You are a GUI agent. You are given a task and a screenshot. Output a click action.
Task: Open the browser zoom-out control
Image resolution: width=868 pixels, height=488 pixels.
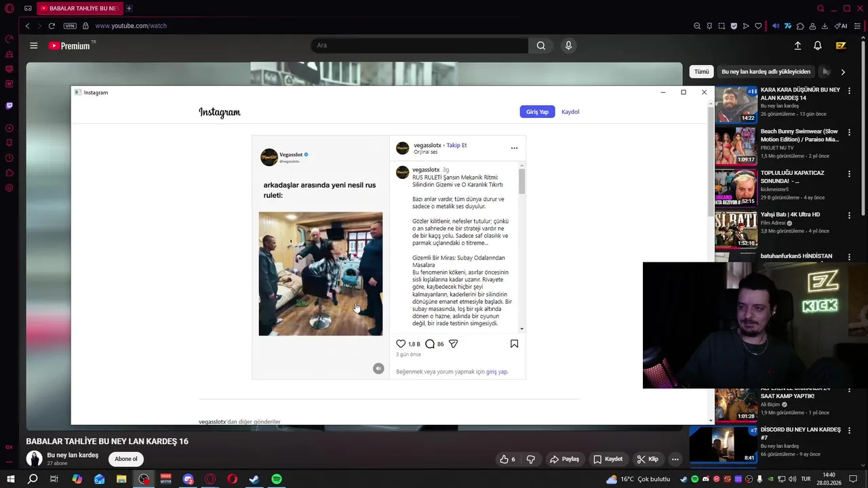click(697, 26)
